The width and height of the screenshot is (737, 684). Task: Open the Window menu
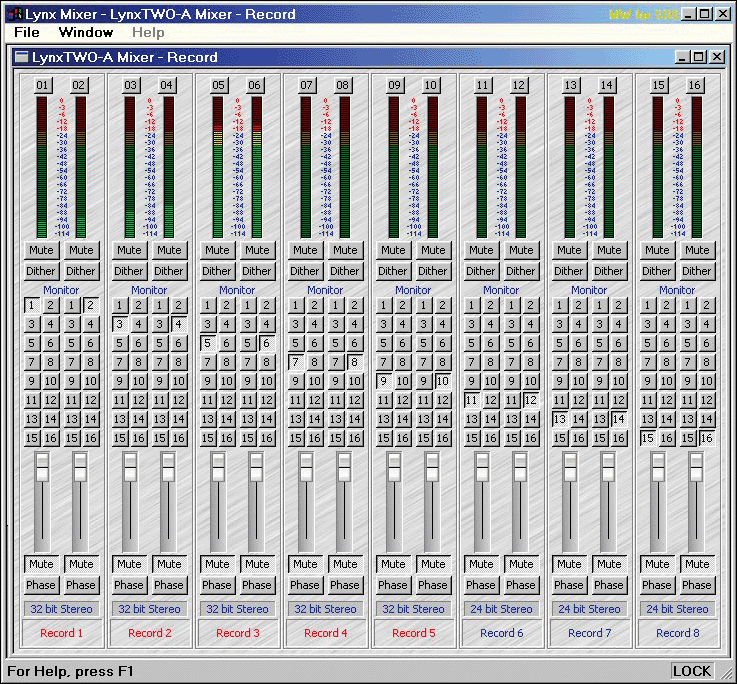click(86, 33)
